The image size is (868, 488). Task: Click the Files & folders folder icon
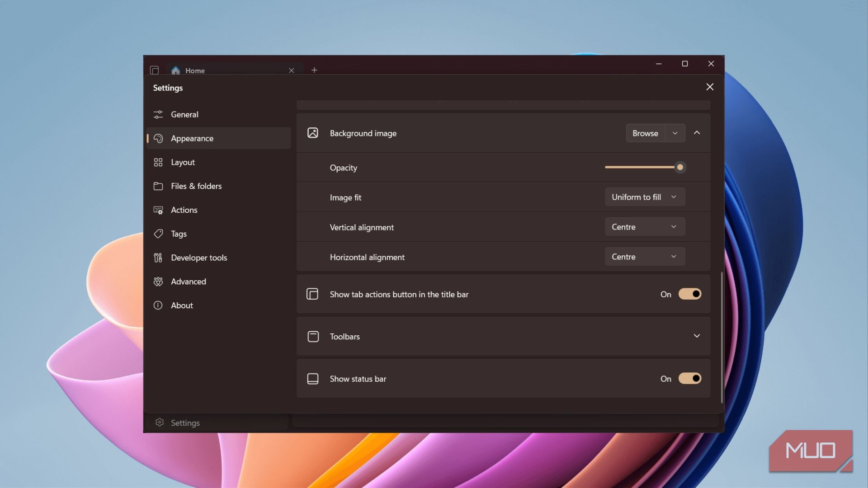[158, 186]
